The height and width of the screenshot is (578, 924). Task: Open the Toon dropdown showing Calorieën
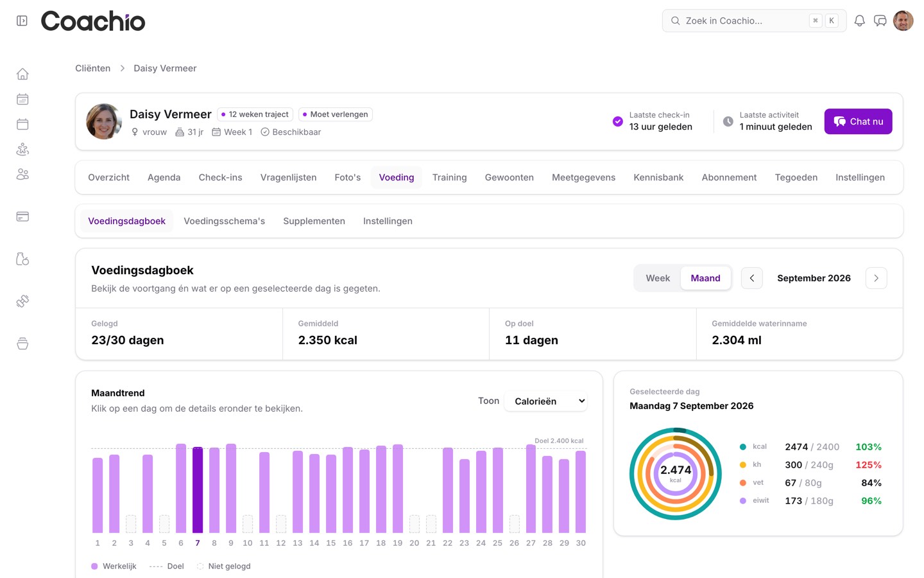click(546, 401)
